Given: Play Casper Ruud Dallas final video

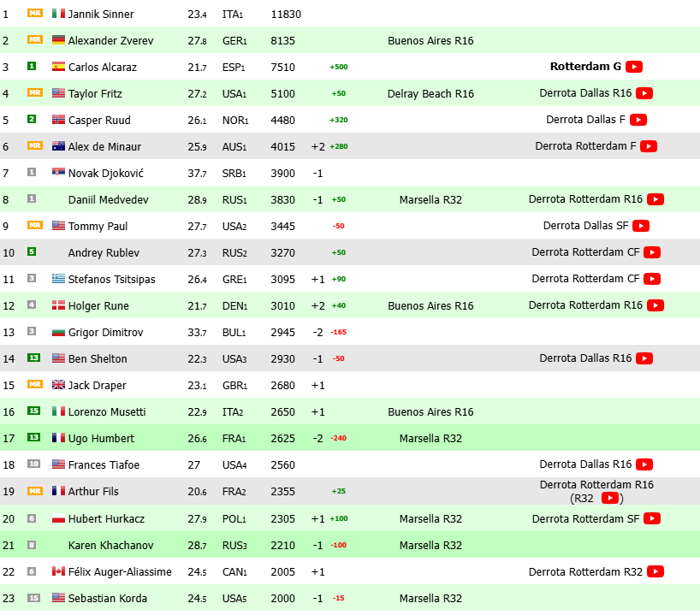Looking at the screenshot, I should click(x=638, y=120).
